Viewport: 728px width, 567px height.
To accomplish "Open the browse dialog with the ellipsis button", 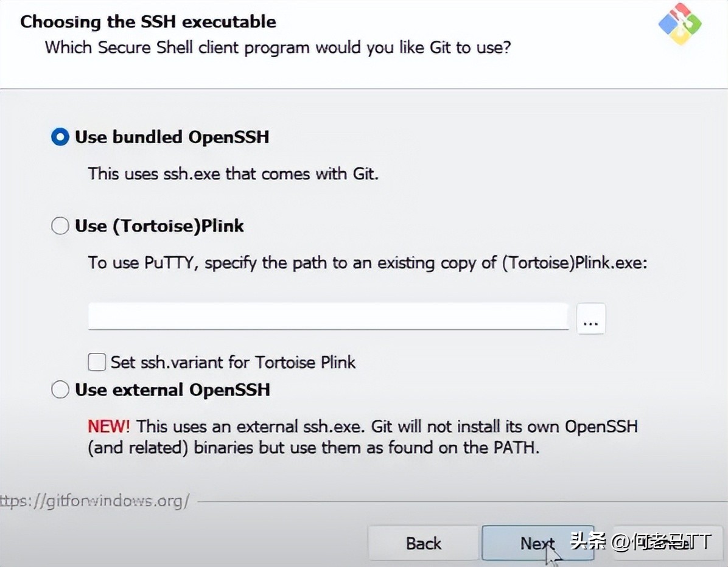I will (590, 318).
